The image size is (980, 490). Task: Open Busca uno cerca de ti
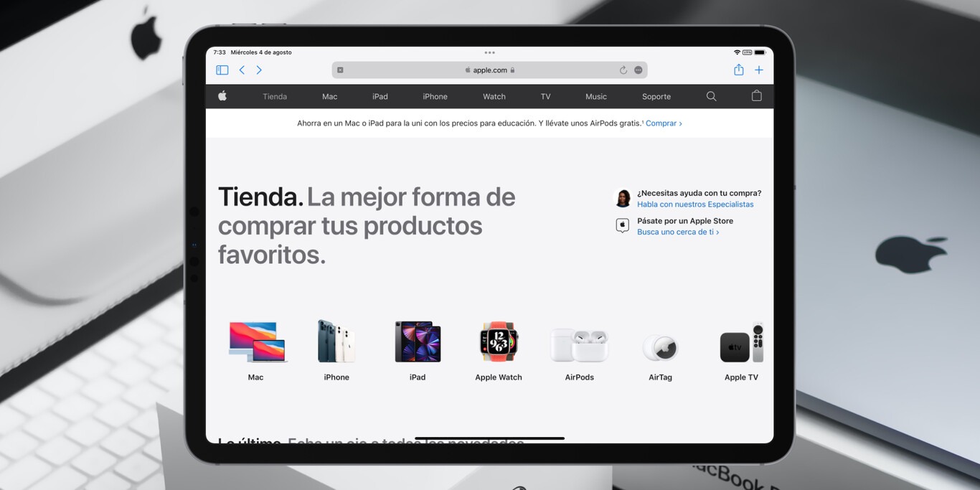tap(677, 232)
